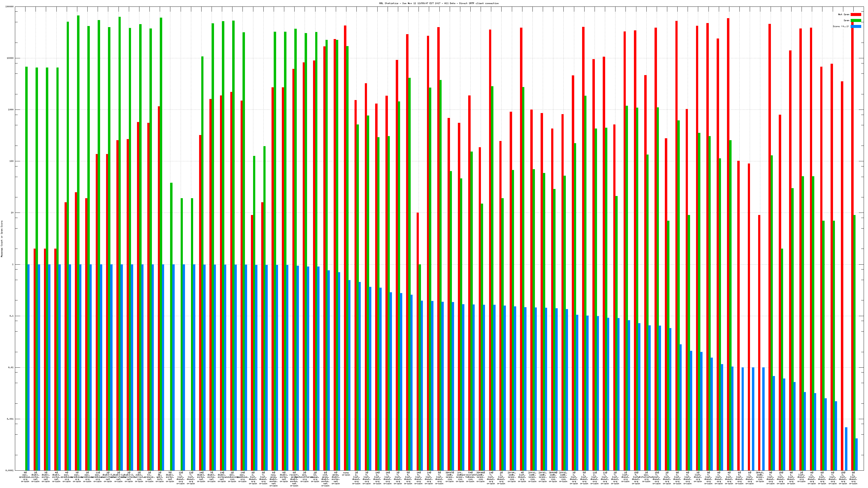Click the 'Not Spam' legend label text

coord(844,14)
